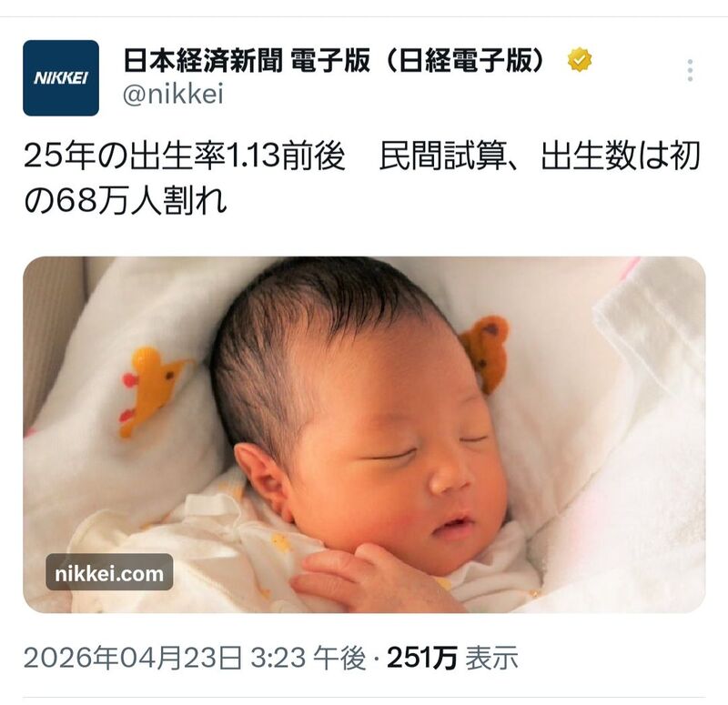This screenshot has width=728, height=705.
Task: View the 251万 view count
Action: [x=422, y=658]
